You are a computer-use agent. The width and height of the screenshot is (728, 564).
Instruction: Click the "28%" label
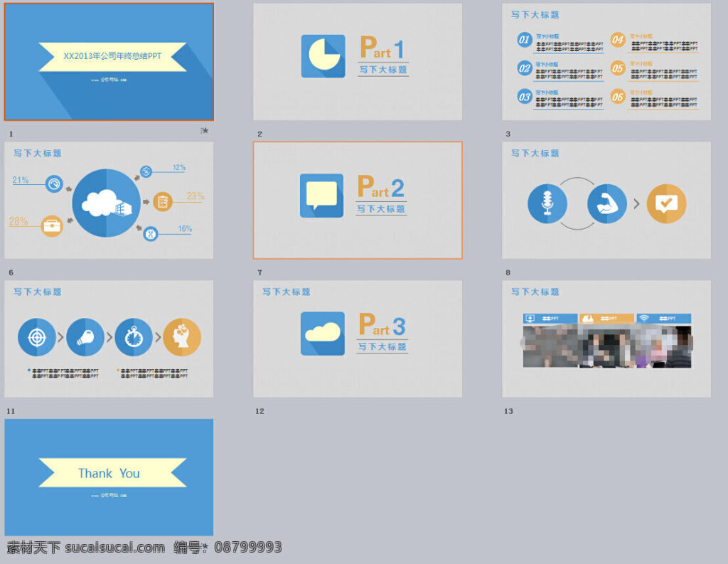coord(18,220)
